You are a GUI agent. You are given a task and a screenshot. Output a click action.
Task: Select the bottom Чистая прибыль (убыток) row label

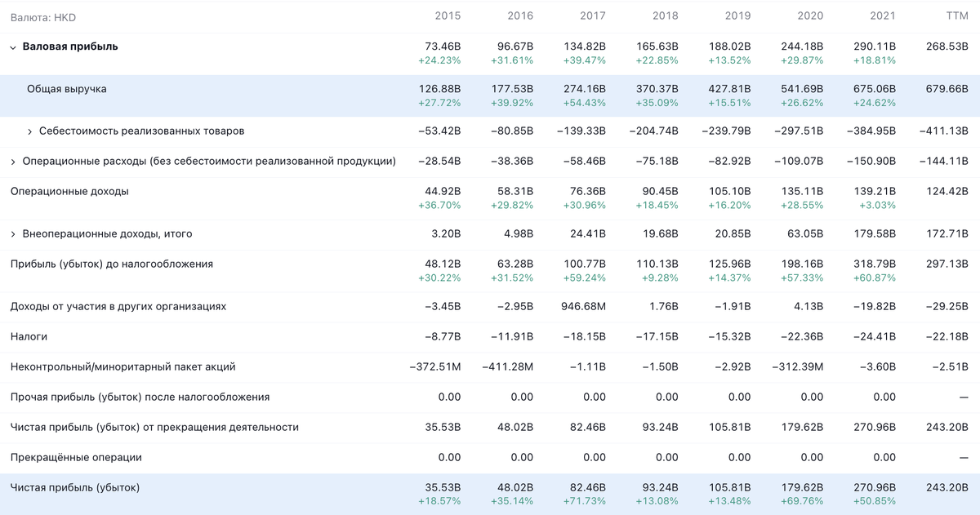pos(75,487)
